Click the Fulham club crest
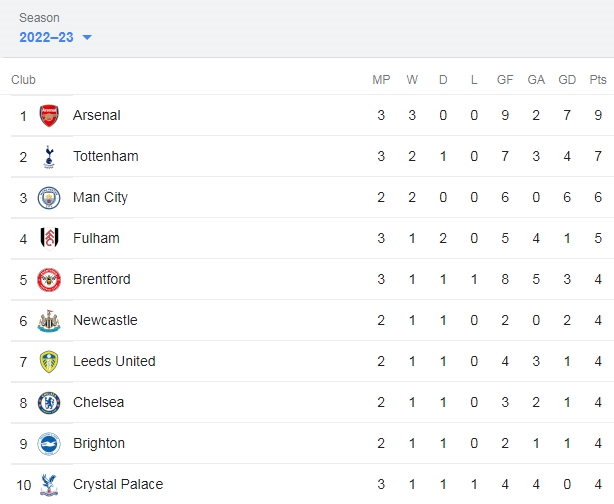 [x=49, y=238]
